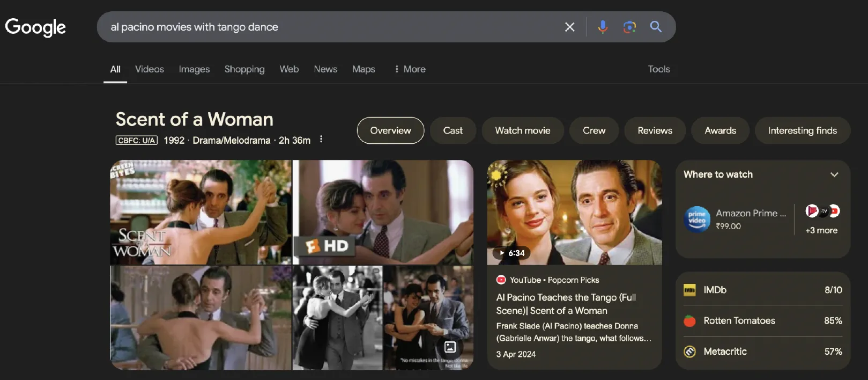Switch to the Videos tab
Image resolution: width=868 pixels, height=380 pixels.
click(149, 69)
